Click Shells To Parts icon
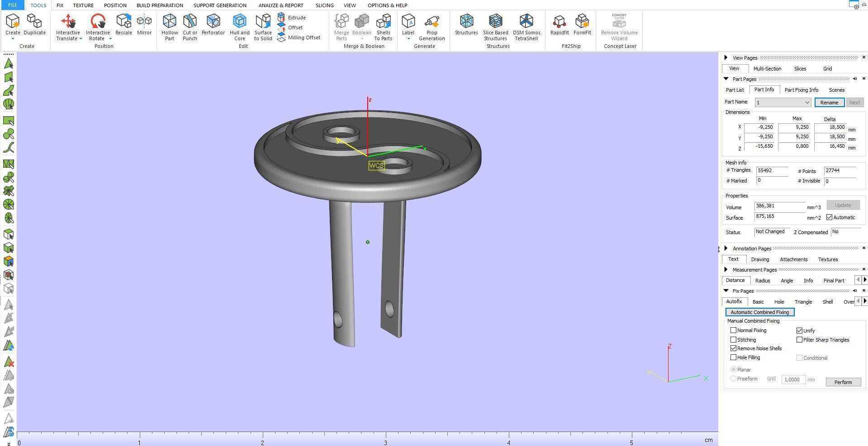This screenshot has height=446, width=868. (383, 27)
